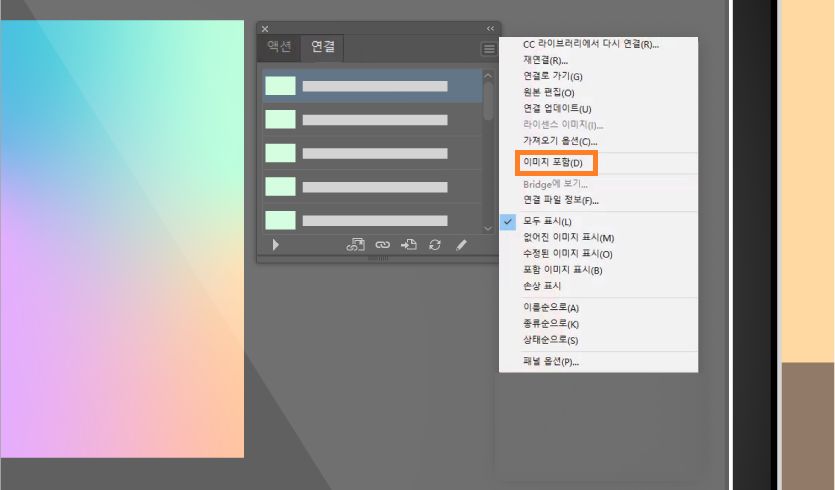This screenshot has width=835, height=490.
Task: Select the highlighted first link row
Action: coord(372,86)
